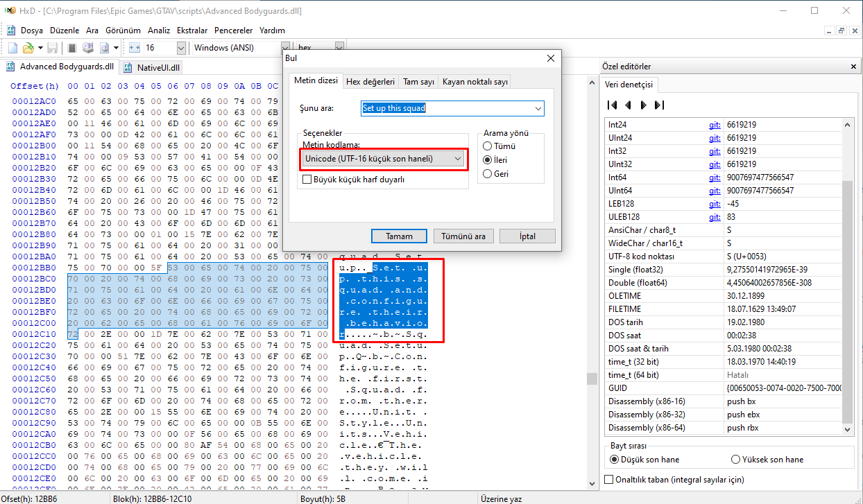Open the Pencereler menu
863x504 pixels.
click(x=234, y=31)
